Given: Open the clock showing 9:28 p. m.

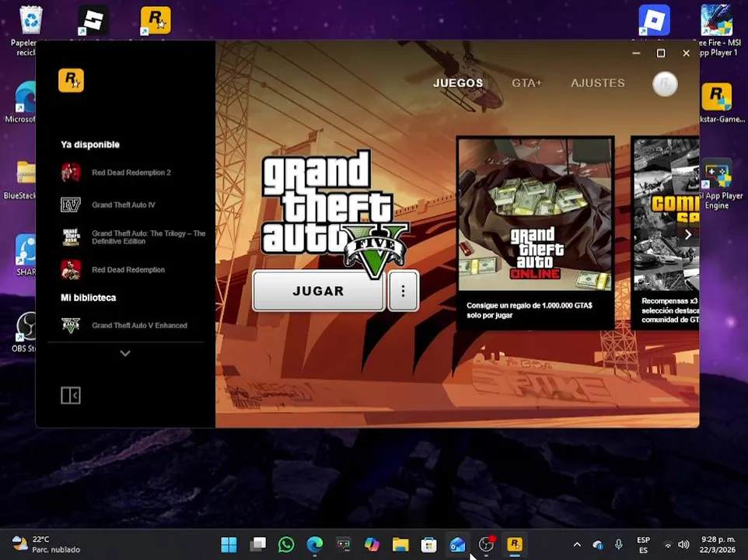Looking at the screenshot, I should point(718,544).
